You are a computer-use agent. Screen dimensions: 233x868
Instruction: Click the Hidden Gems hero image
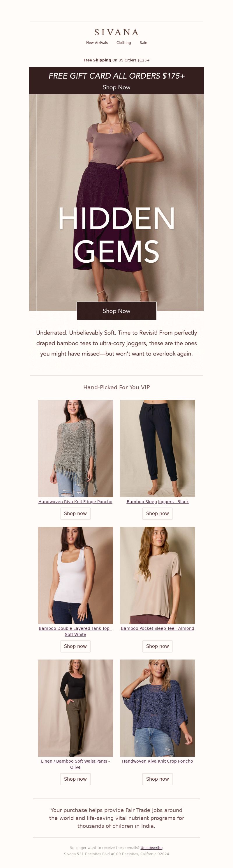tap(116, 202)
